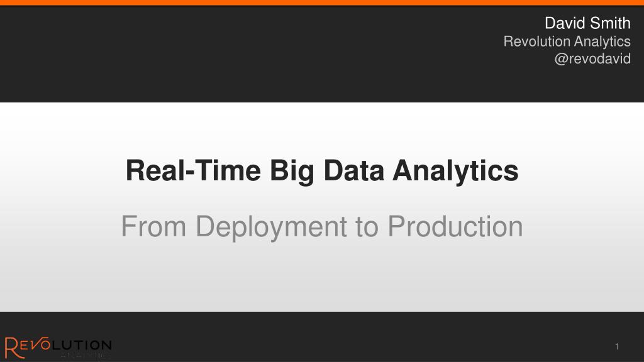Click the word Smith in presenter name
Image resolution: width=644 pixels, height=362 pixels.
(611, 23)
